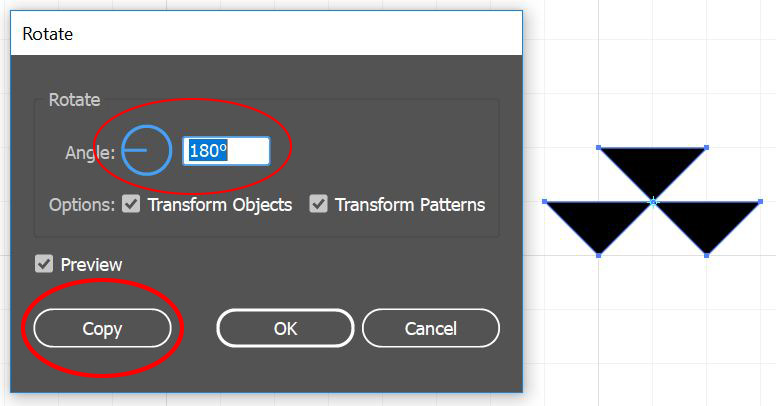The image size is (776, 406).
Task: Click the right triangle's bottom vertex anchor
Action: pos(707,255)
